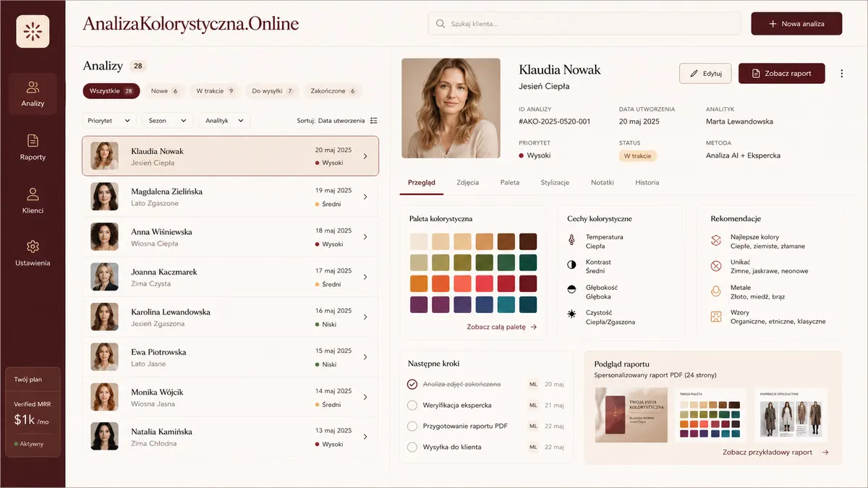The height and width of the screenshot is (488, 868).
Task: Click the Nowa analiza button
Action: click(796, 24)
